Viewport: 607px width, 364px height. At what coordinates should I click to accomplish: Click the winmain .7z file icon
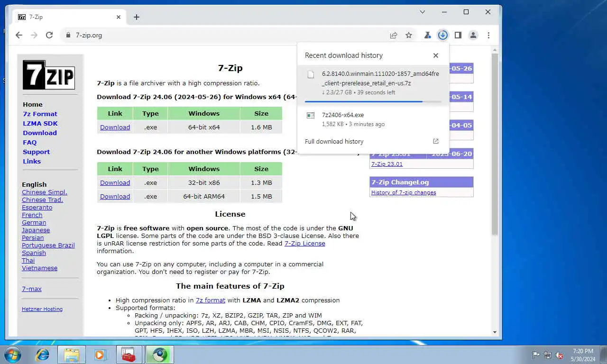311,74
